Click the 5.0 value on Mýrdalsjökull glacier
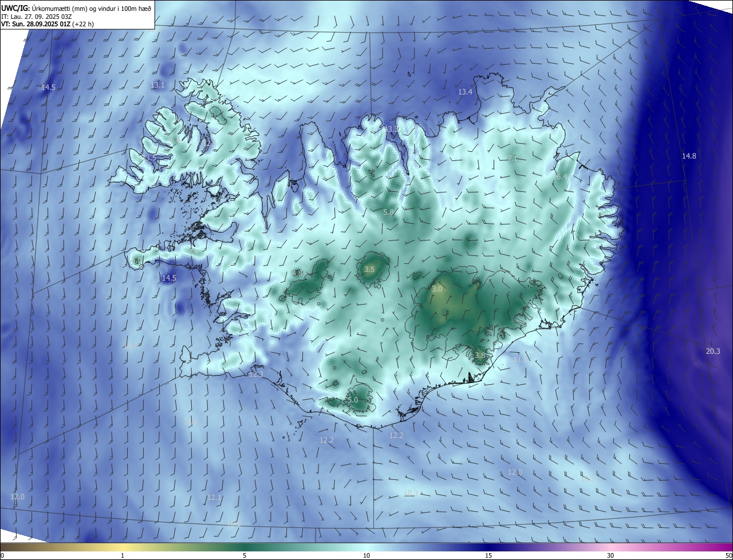 [353, 400]
